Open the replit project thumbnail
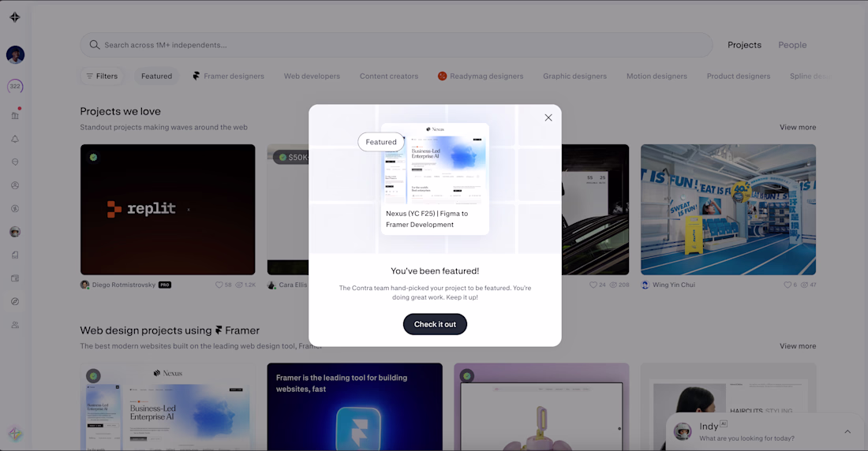 168,210
